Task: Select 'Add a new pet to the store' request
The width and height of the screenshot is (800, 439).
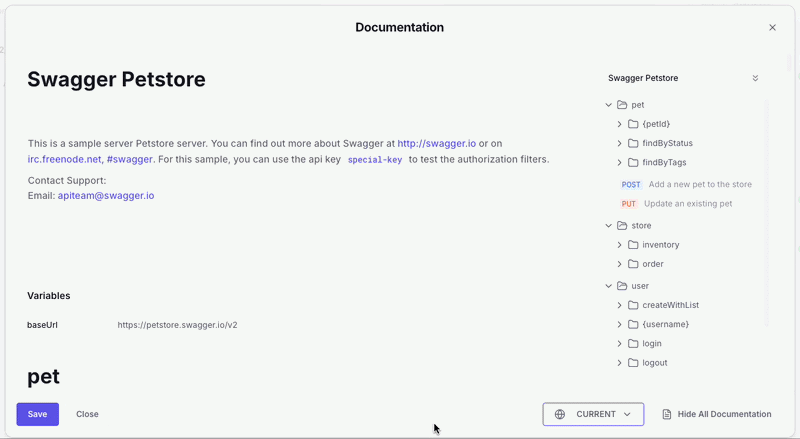Action: (700, 185)
